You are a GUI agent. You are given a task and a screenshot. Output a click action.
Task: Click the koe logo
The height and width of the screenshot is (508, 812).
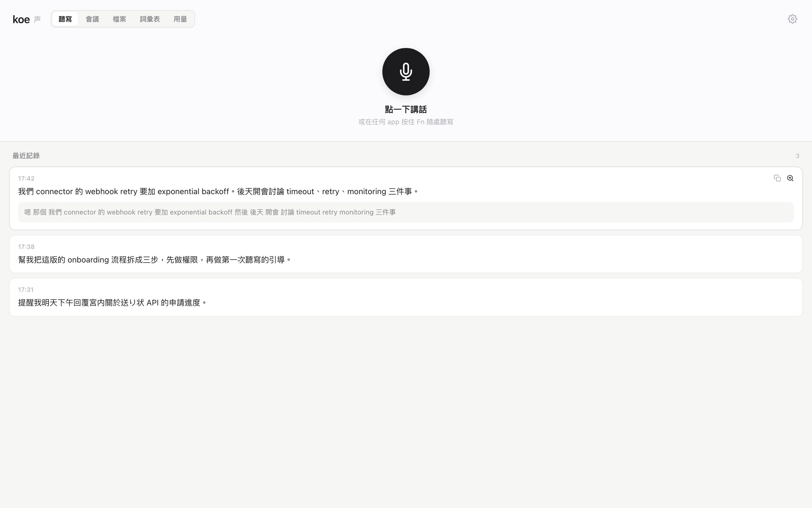(x=21, y=19)
